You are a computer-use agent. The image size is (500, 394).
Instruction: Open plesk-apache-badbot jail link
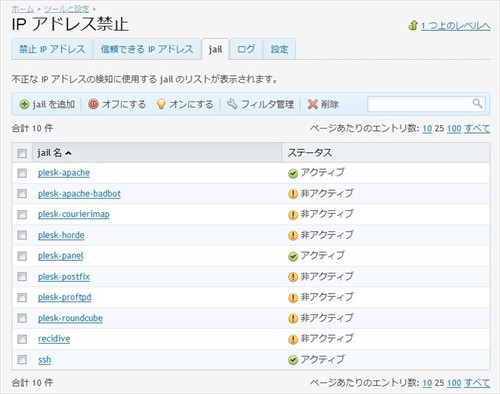(79, 194)
